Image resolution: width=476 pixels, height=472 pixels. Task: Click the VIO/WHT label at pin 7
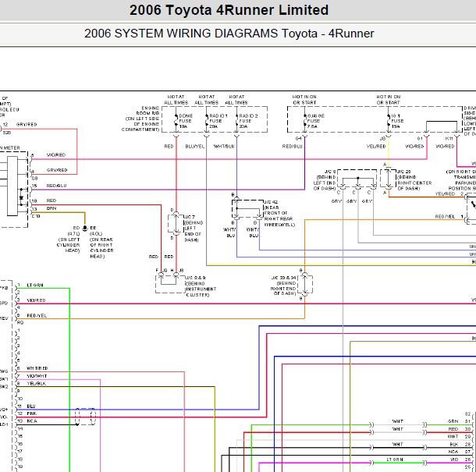pos(37,376)
